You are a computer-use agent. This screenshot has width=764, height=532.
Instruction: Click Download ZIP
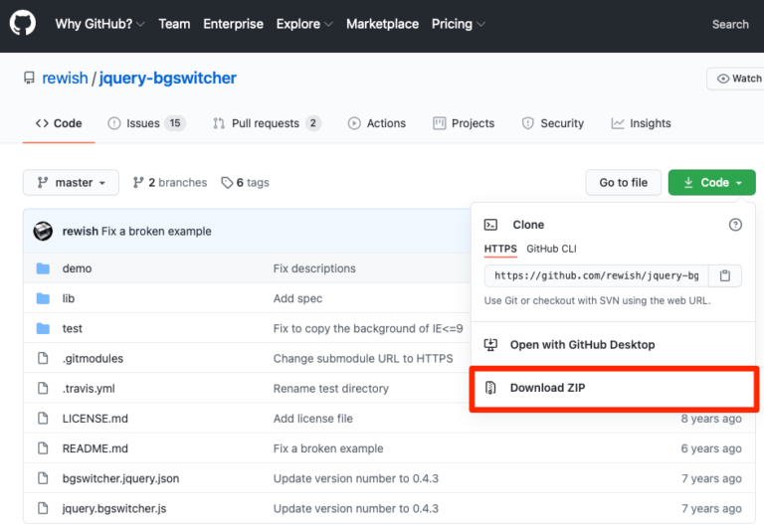click(x=547, y=388)
